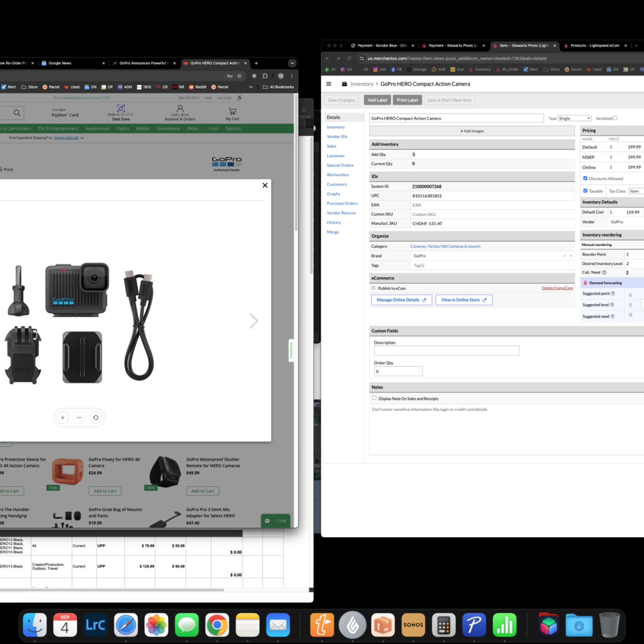This screenshot has width=644, height=644.
Task: Open the category Cameras / Action/360 link
Action: [x=445, y=246]
